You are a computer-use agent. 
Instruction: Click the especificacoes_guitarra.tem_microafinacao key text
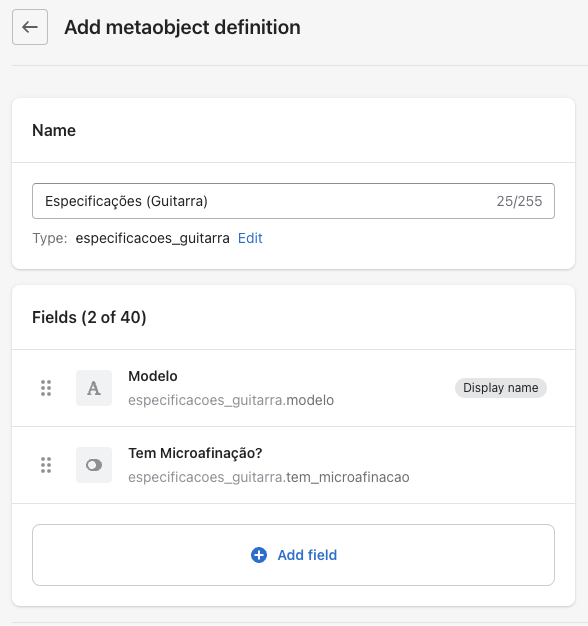click(x=269, y=477)
